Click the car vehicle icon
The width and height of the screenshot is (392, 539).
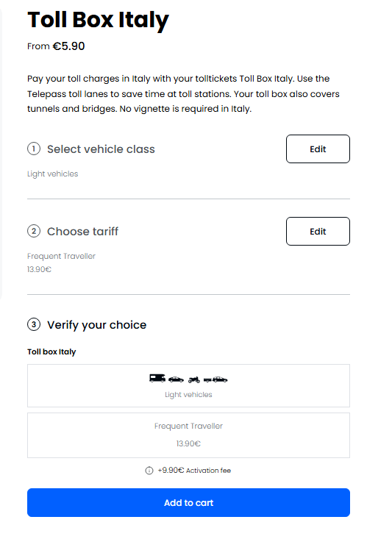(176, 379)
